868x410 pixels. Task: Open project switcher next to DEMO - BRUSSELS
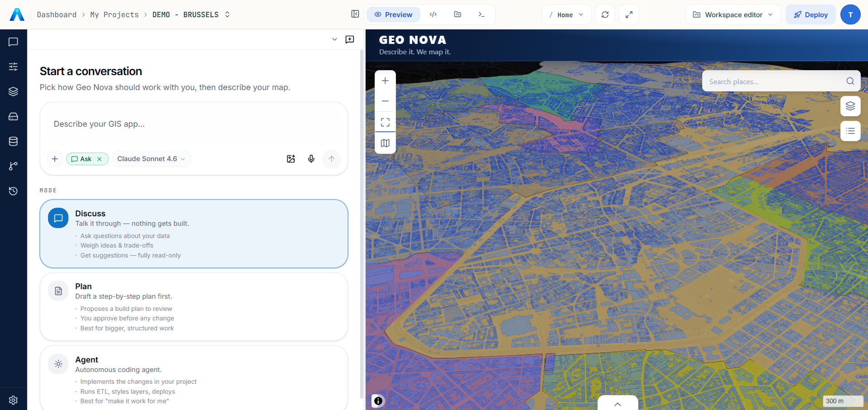pyautogui.click(x=227, y=14)
